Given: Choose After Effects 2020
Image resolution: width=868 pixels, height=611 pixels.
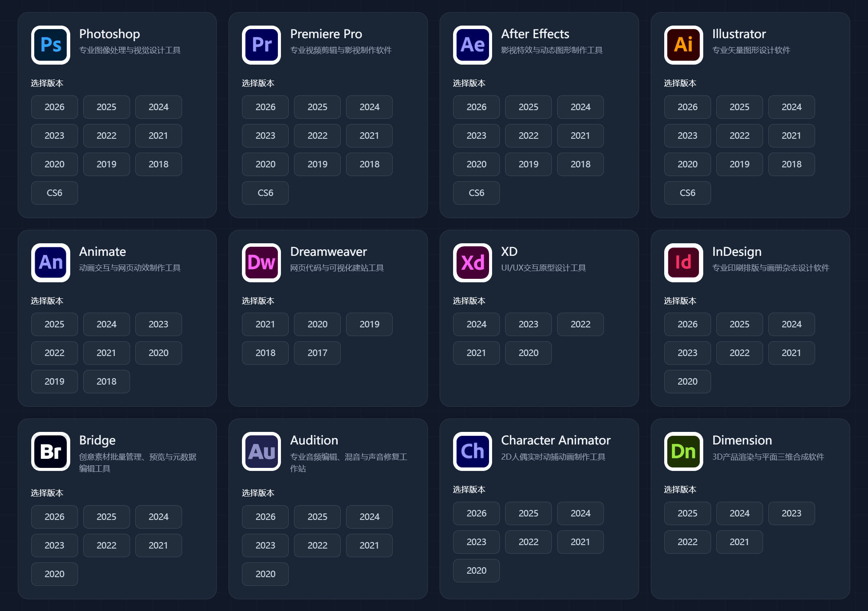Looking at the screenshot, I should coord(476,164).
